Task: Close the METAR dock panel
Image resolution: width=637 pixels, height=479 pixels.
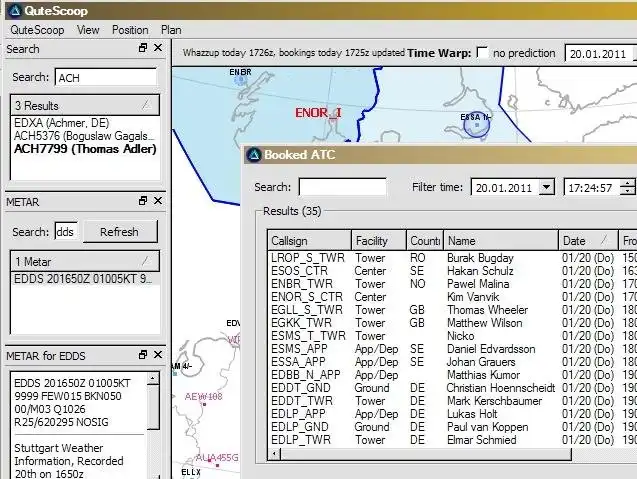Action: [158, 201]
